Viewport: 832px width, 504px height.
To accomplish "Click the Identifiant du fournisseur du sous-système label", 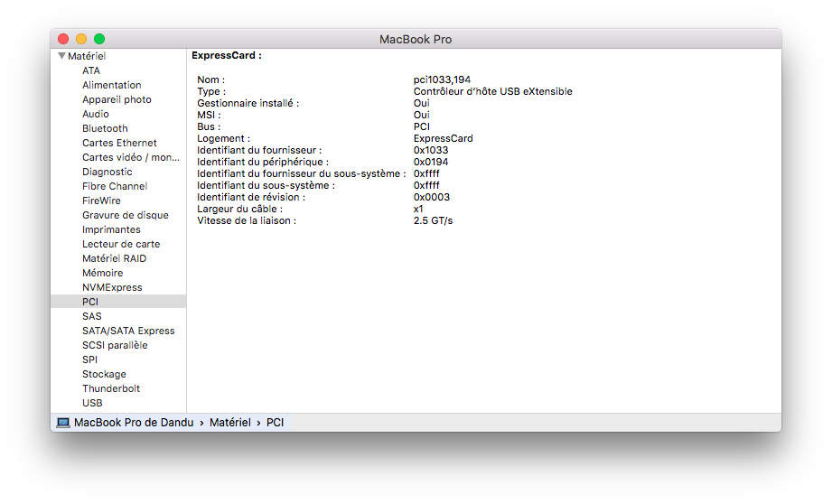I will (301, 173).
